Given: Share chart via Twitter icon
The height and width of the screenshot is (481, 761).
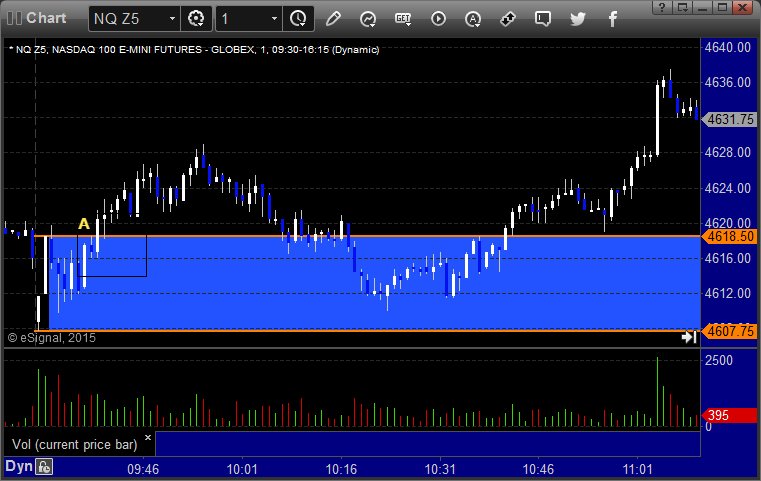Looking at the screenshot, I should [578, 19].
